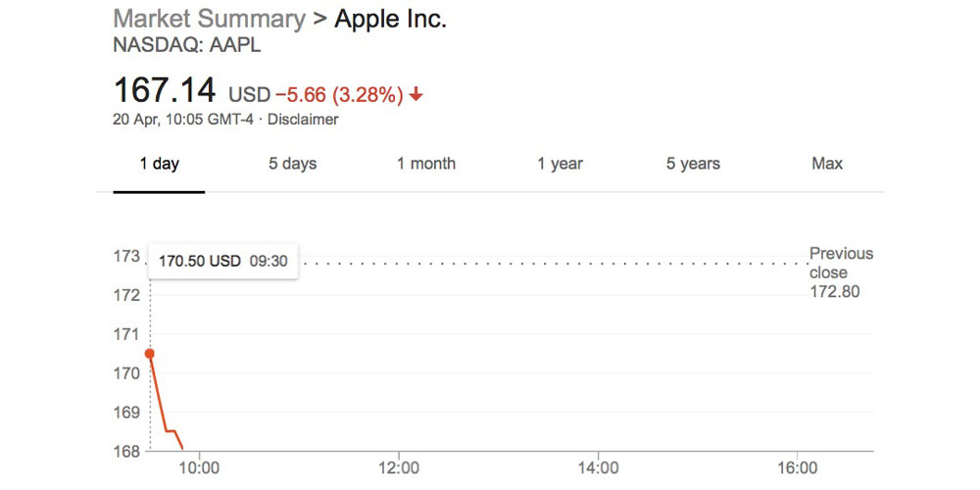Viewport: 980px width, 490px height.
Task: Click the 167.14 stock price
Action: click(x=165, y=91)
